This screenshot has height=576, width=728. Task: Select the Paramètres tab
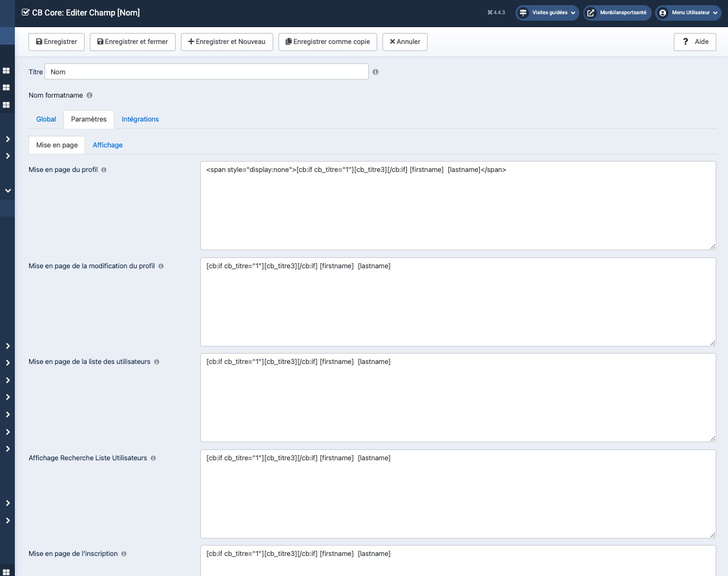[x=88, y=120]
